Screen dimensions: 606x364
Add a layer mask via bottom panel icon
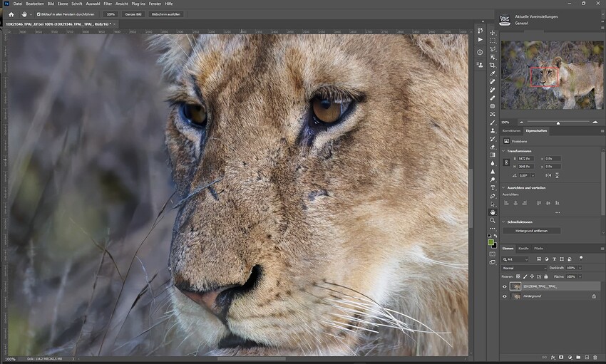(x=561, y=358)
